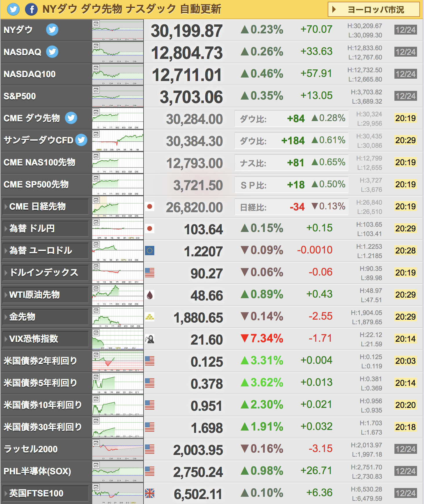The height and width of the screenshot is (504, 424).
Task: Open chart icon in NYダウ row
Action: click(96, 24)
